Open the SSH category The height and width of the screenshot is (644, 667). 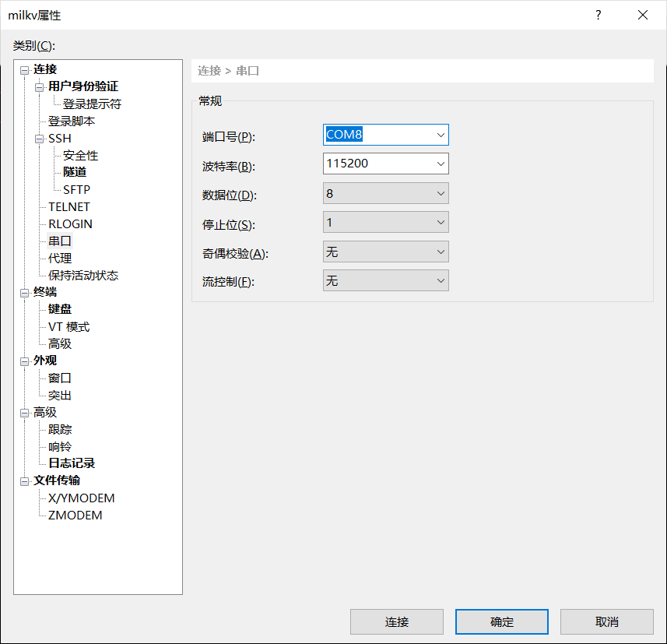60,139
